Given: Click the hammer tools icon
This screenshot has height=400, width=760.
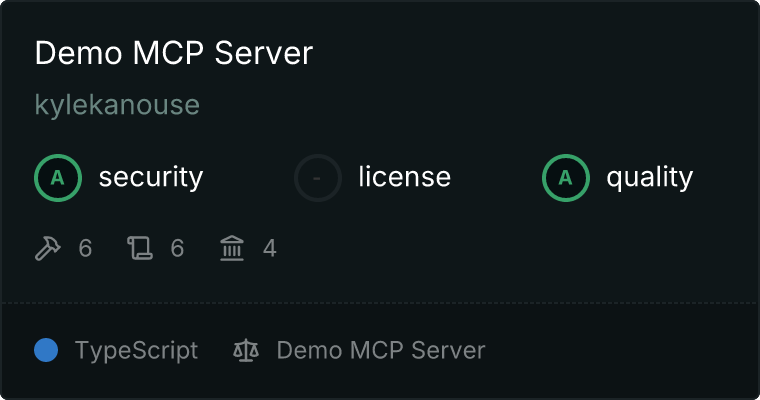Looking at the screenshot, I should (x=48, y=248).
